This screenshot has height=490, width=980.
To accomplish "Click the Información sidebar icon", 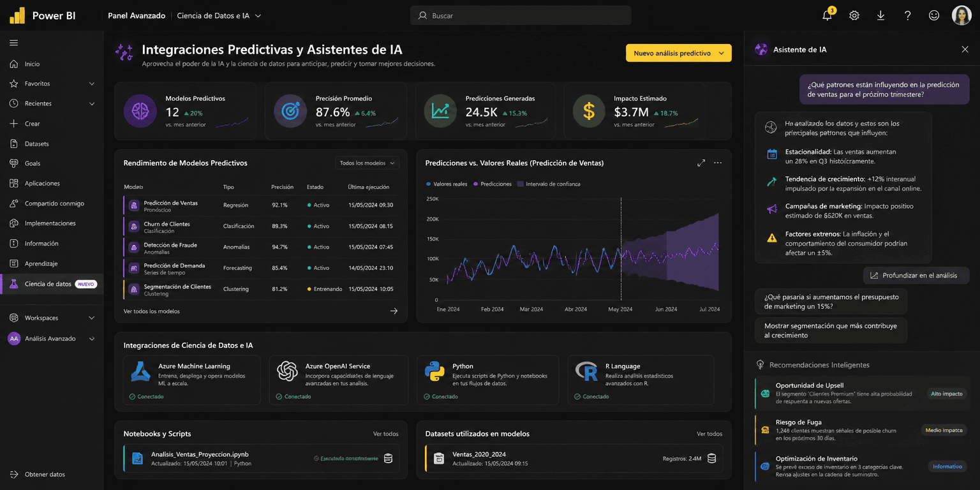I will pos(14,244).
